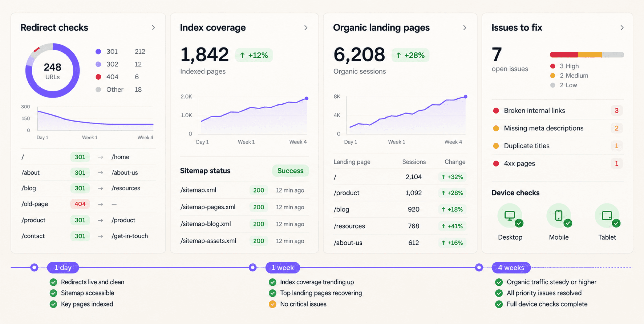Click the Tablet device check icon

[607, 215]
